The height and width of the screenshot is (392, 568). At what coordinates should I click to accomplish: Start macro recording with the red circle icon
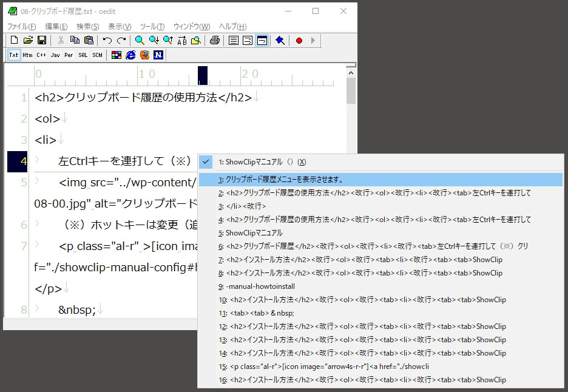click(x=299, y=41)
